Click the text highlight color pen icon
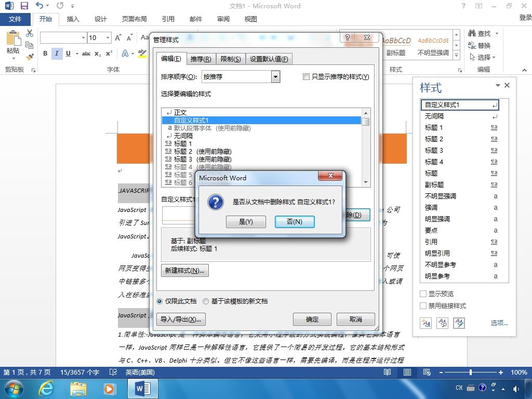 pyautogui.click(x=142, y=54)
